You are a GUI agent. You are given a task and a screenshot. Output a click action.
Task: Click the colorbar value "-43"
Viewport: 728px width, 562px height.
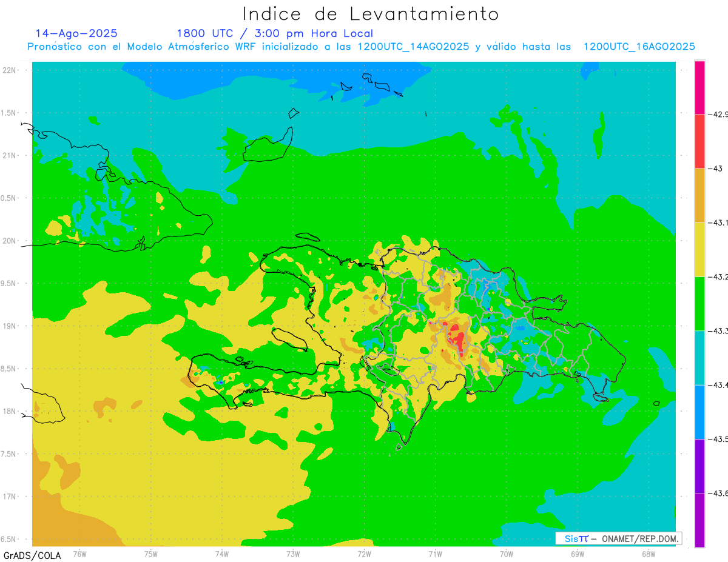[717, 169]
